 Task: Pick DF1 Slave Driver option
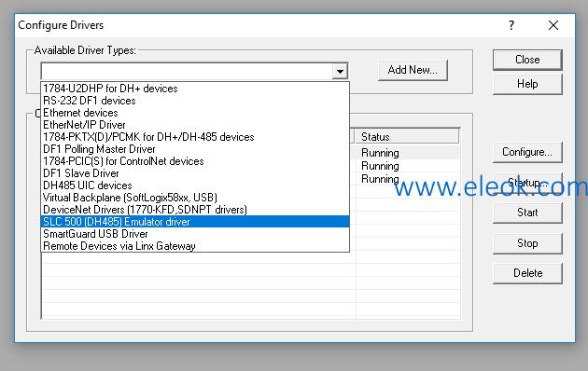point(195,173)
